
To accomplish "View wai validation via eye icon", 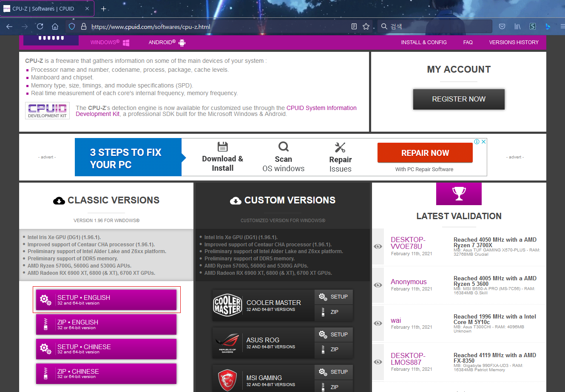I will (x=378, y=323).
